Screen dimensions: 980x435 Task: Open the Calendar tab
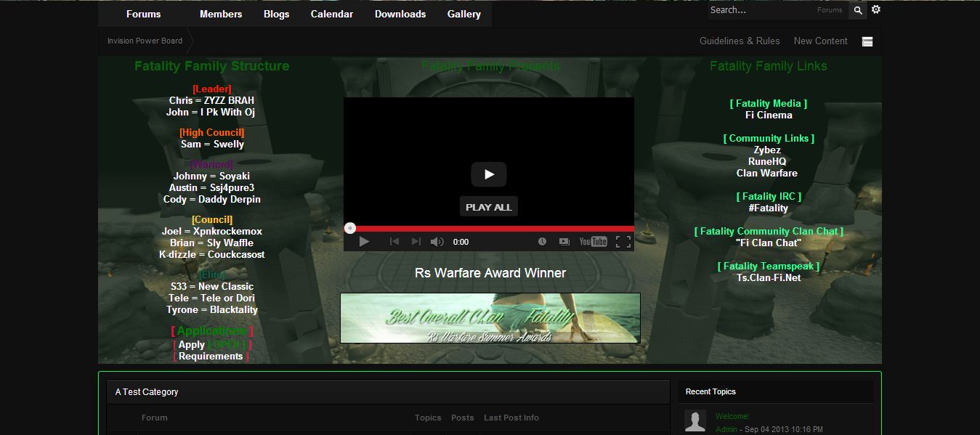pyautogui.click(x=332, y=14)
